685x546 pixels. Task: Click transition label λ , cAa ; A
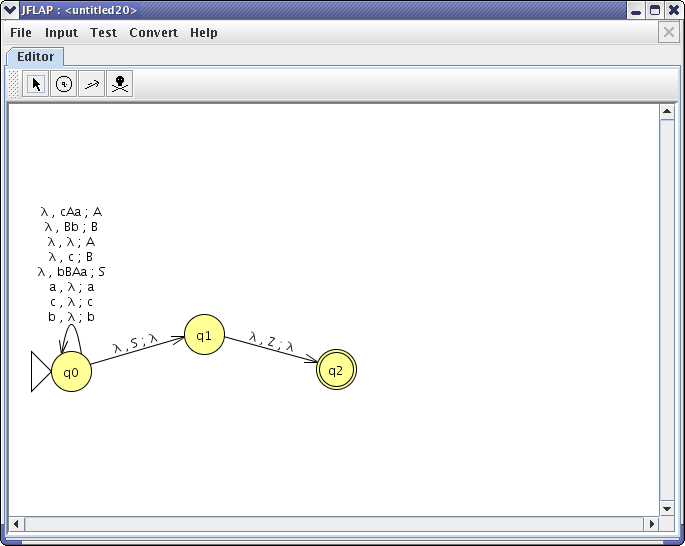click(71, 212)
